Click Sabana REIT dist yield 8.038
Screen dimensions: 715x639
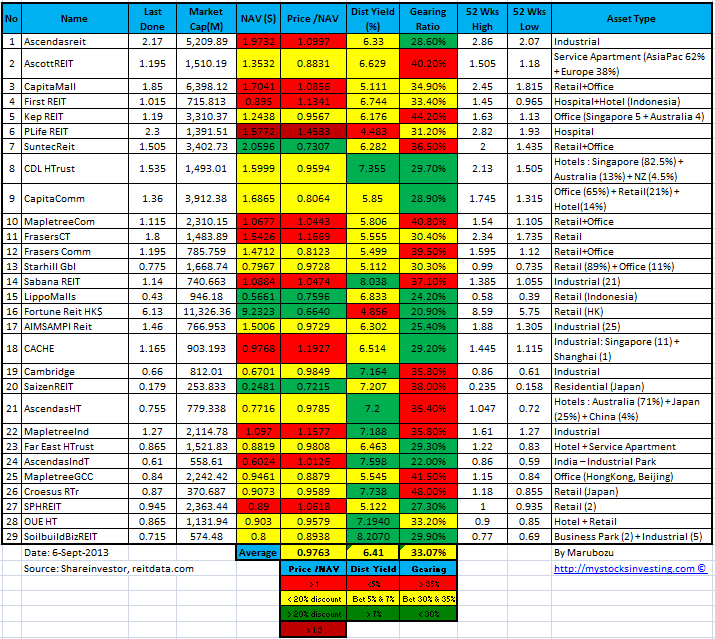pos(373,282)
